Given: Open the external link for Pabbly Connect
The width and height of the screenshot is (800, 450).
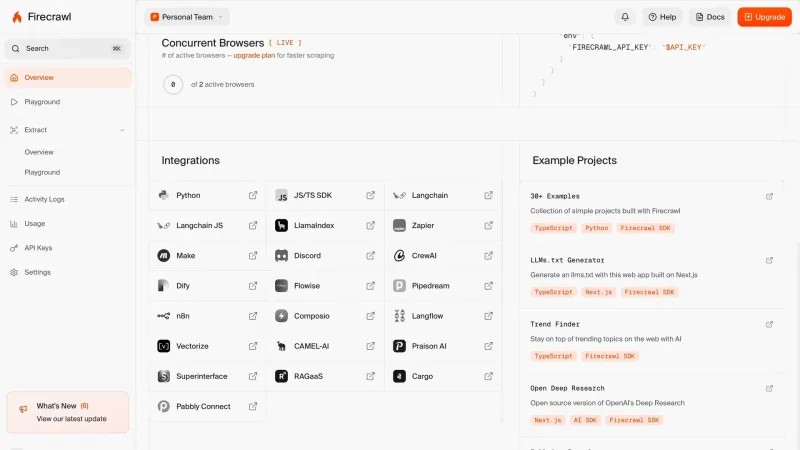Looking at the screenshot, I should [253, 406].
